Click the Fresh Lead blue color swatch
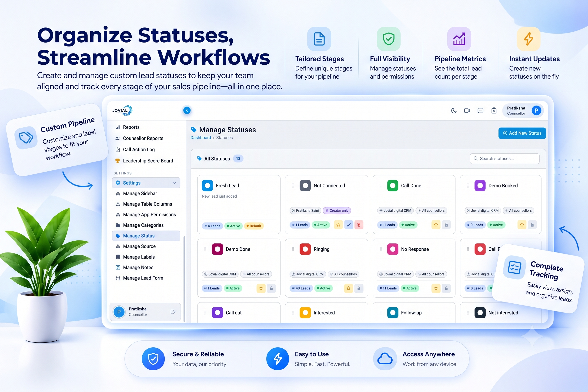This screenshot has height=392, width=588. [207, 186]
